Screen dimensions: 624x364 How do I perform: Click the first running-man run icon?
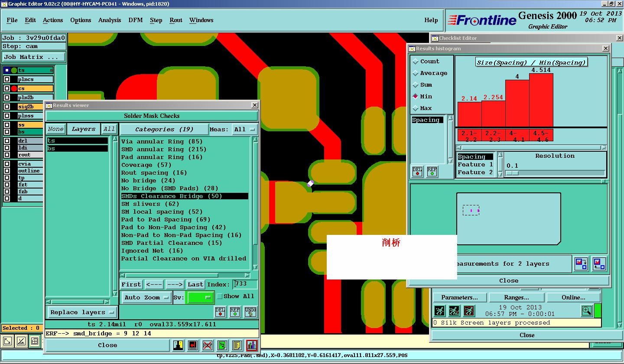tap(440, 311)
